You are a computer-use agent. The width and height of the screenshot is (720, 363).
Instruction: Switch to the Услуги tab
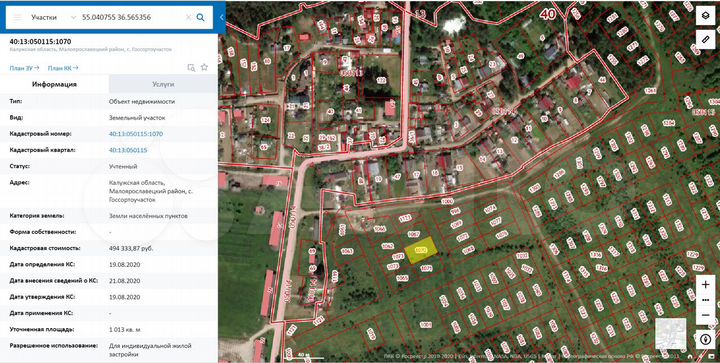pos(163,84)
